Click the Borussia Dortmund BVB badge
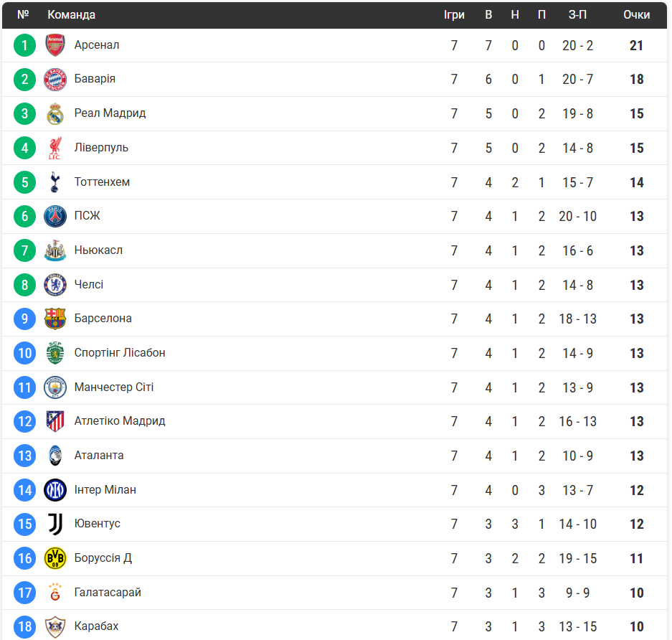The height and width of the screenshot is (640, 672). (x=55, y=558)
